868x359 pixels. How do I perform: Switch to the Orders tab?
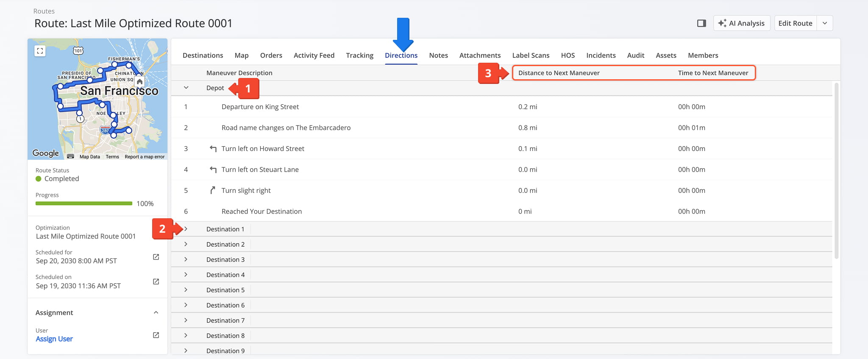click(271, 56)
